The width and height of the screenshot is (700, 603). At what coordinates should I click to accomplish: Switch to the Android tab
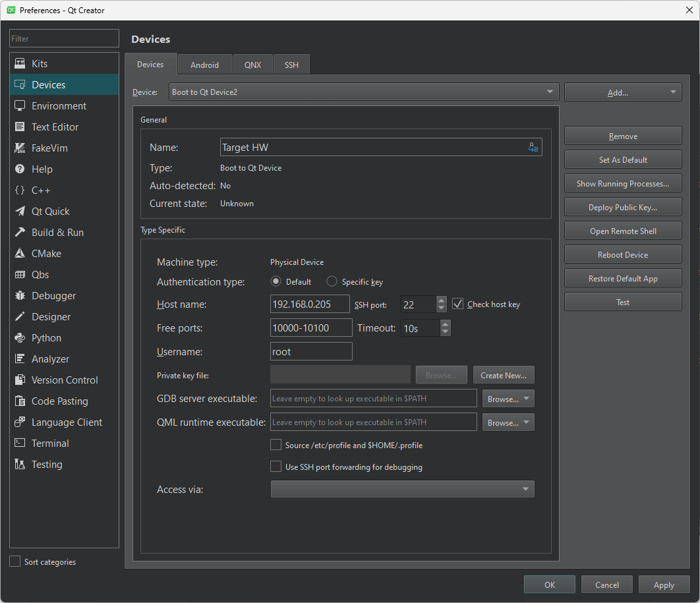[x=204, y=64]
